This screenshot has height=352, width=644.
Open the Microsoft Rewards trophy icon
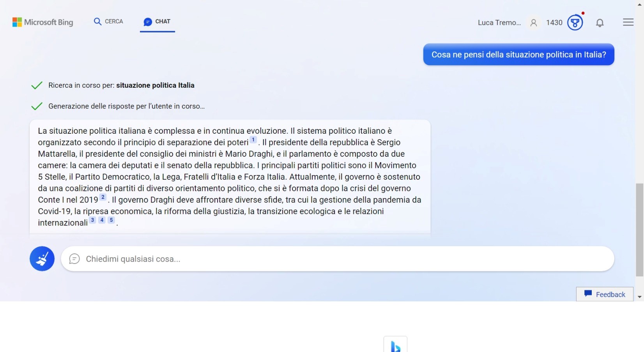tap(575, 23)
